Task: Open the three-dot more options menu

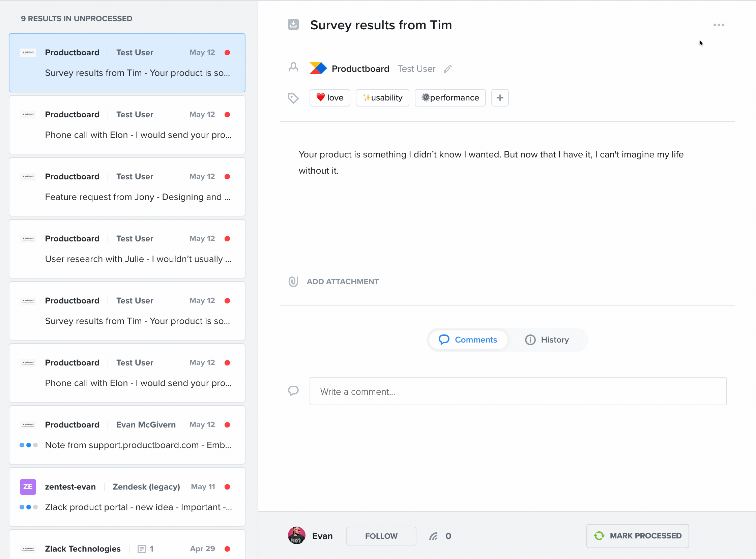Action: [x=719, y=25]
